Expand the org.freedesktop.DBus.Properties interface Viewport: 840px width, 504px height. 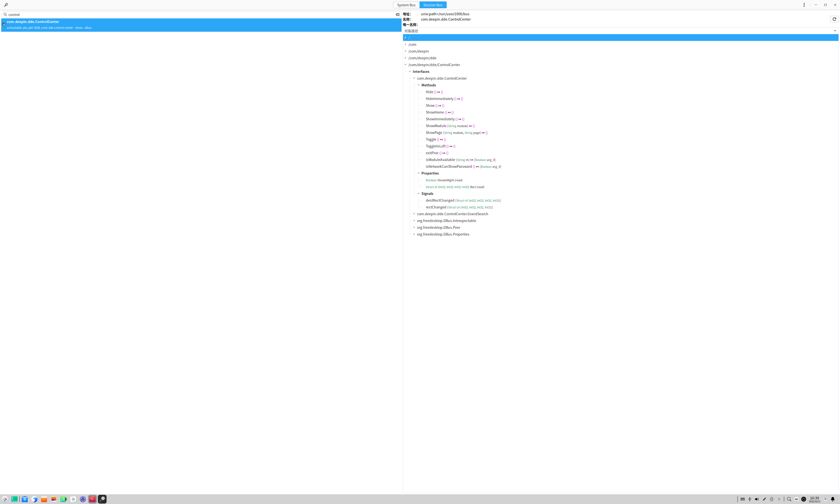[x=414, y=234]
